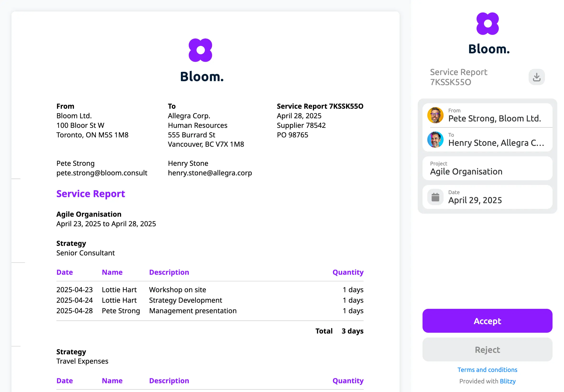
Task: Reject the service report
Action: tap(487, 349)
